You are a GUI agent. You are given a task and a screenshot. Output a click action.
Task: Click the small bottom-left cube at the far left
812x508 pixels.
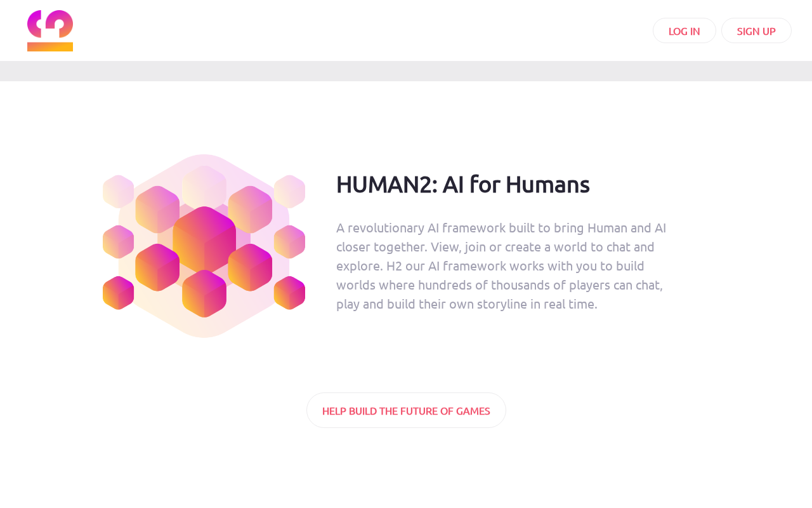(x=118, y=293)
